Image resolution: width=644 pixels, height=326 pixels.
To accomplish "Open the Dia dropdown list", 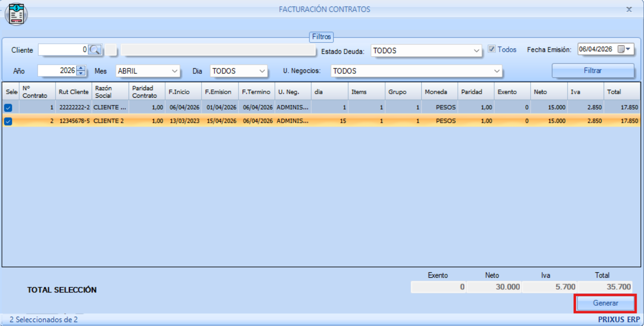I will click(x=262, y=71).
